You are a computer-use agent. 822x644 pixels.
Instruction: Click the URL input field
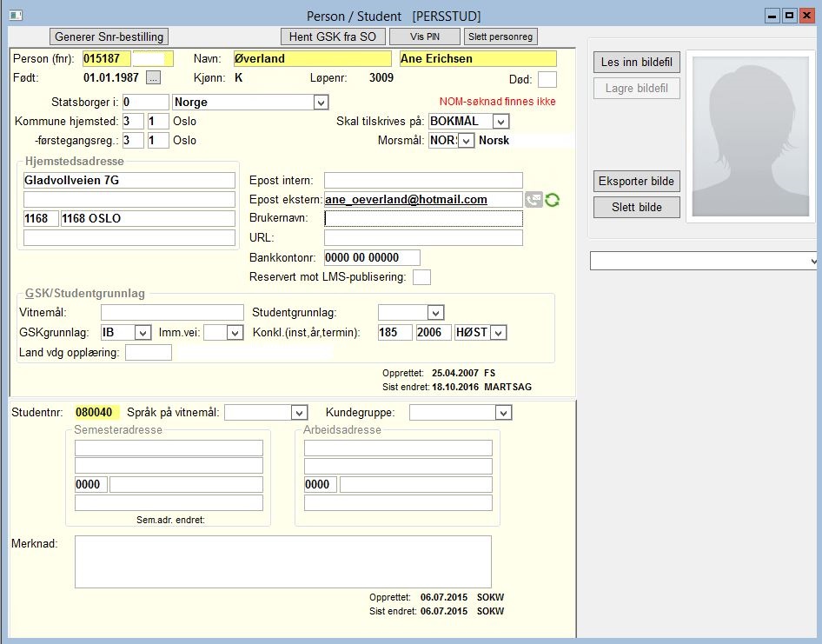(x=423, y=237)
